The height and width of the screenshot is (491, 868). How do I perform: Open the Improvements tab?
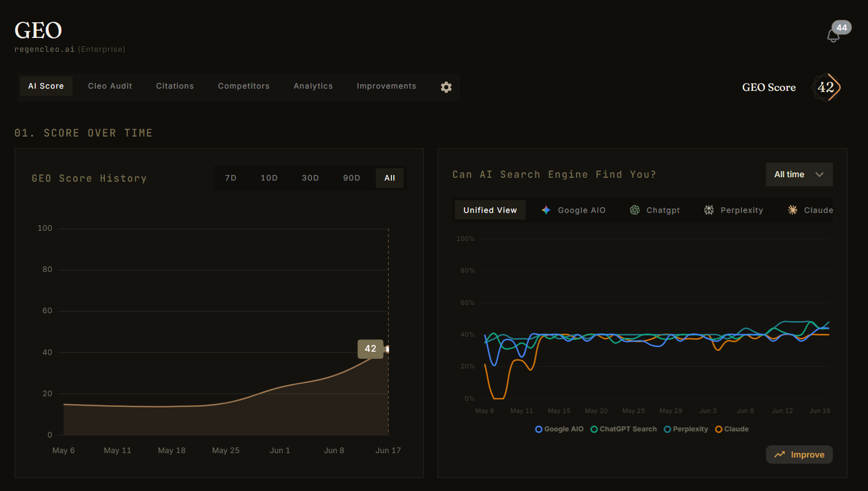point(386,86)
